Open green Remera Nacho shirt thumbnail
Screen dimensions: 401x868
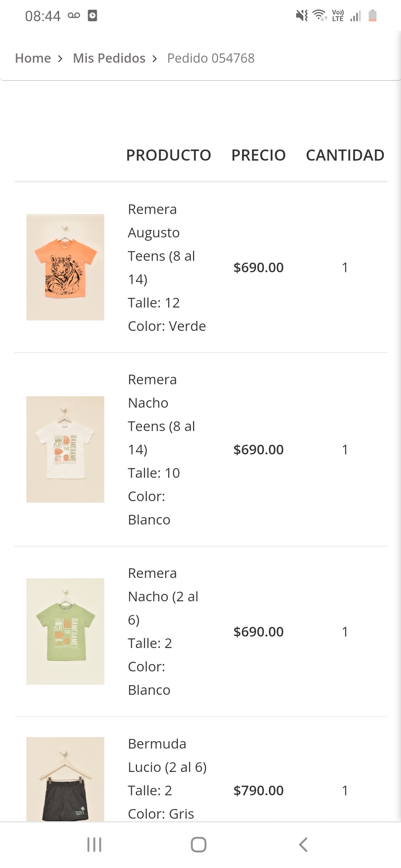(65, 631)
